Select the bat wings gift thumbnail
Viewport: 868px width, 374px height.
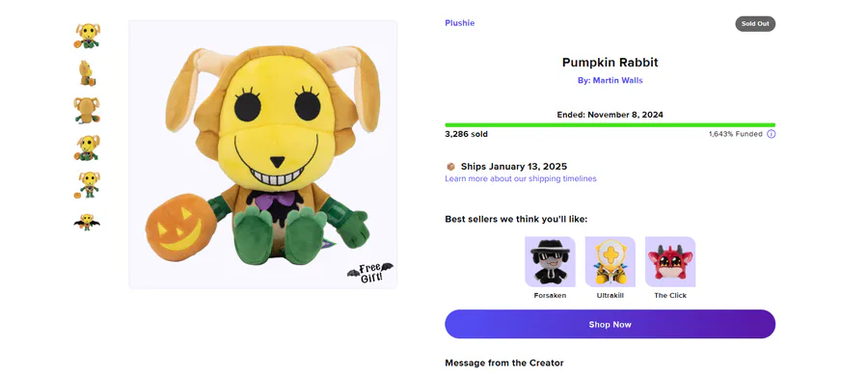click(x=87, y=222)
